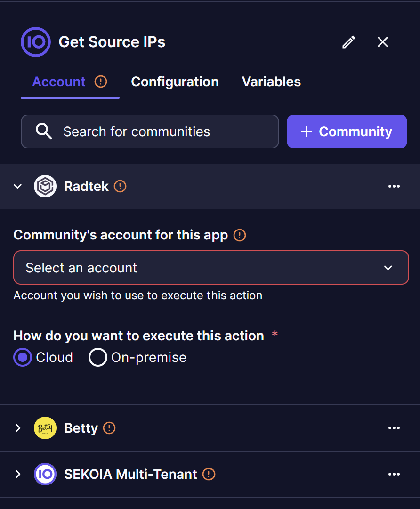
Task: Click the Radtek community logo
Action: click(45, 186)
